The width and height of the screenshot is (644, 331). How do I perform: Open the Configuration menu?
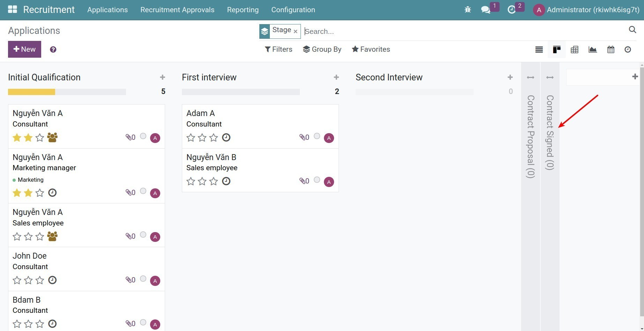click(293, 10)
